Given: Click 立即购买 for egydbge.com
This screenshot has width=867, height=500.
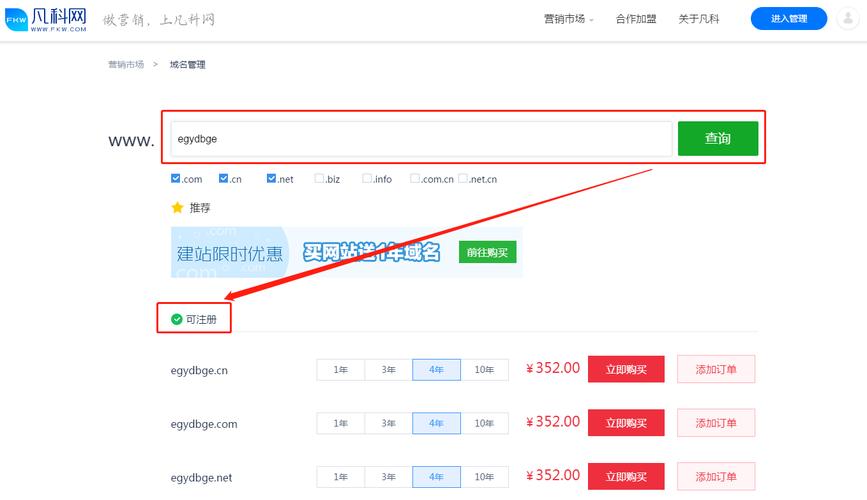Looking at the screenshot, I should pos(626,423).
